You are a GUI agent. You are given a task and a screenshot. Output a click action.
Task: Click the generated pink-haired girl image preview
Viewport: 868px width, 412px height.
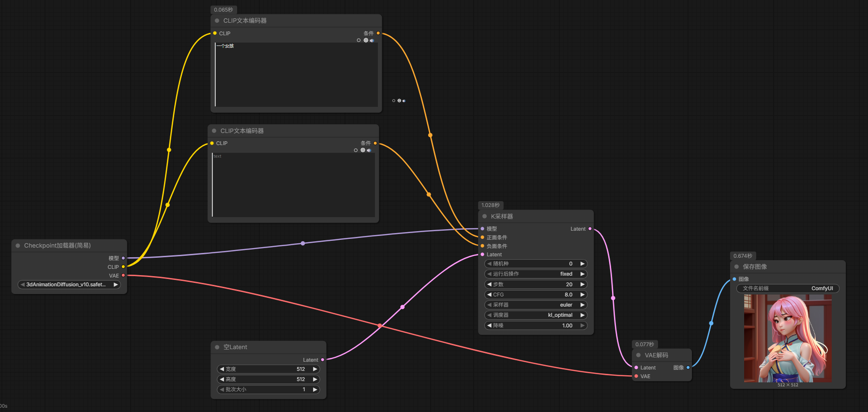pyautogui.click(x=787, y=338)
